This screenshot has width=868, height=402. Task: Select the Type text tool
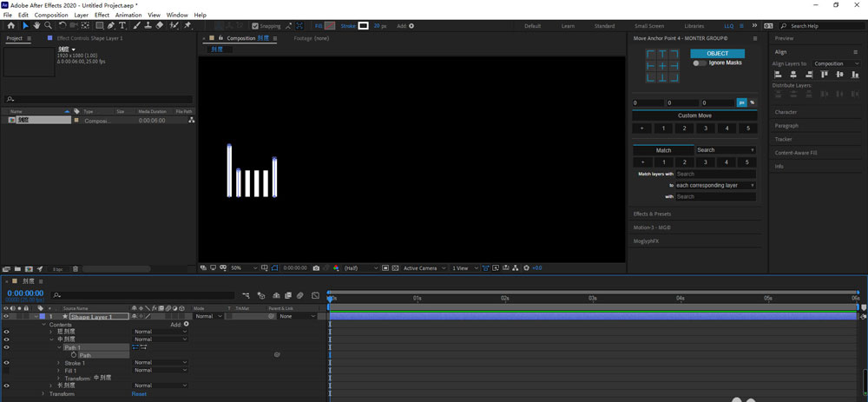(x=122, y=26)
